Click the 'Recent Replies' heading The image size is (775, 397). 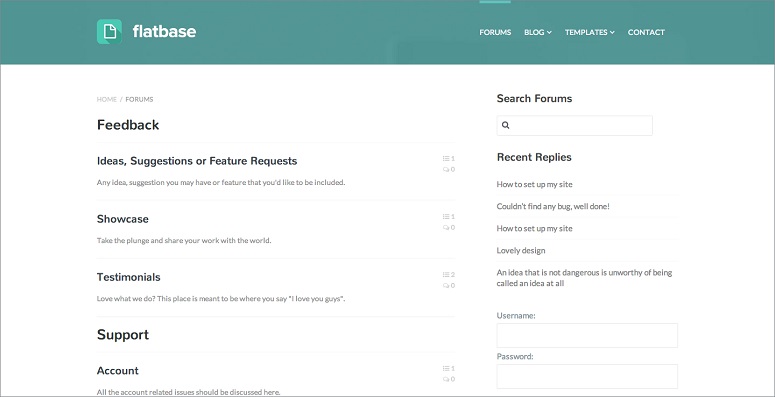click(534, 157)
